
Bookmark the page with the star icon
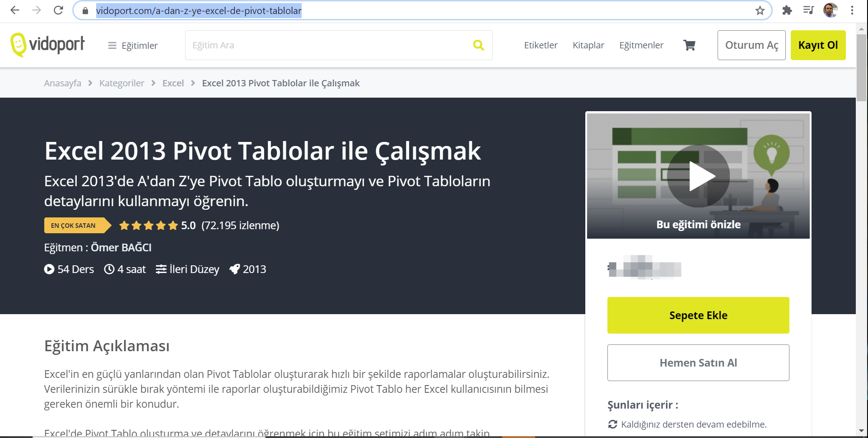pyautogui.click(x=761, y=9)
